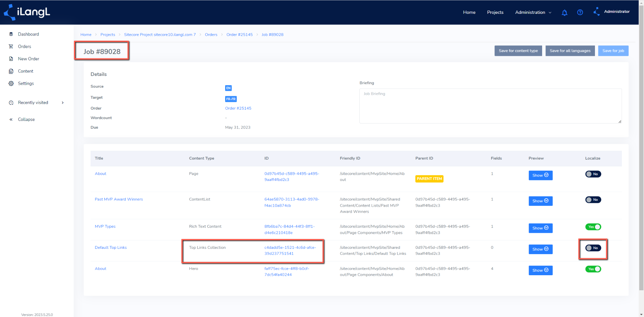Open the notifications bell icon
The image size is (644, 317).
tap(564, 13)
